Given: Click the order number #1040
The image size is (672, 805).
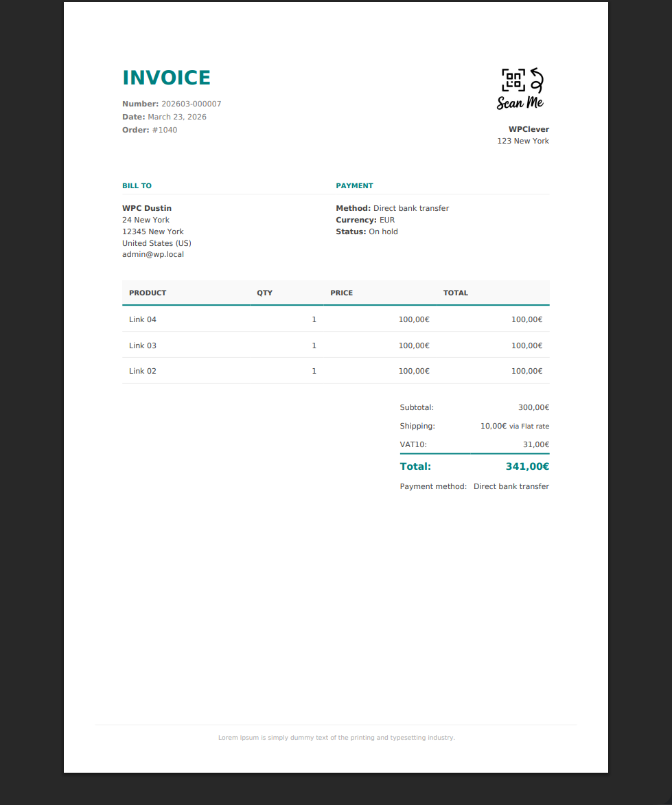Looking at the screenshot, I should (164, 131).
